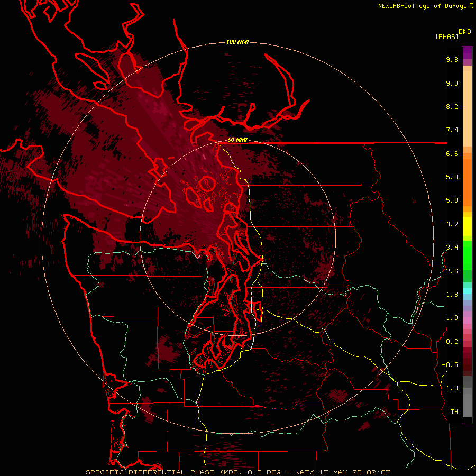Click the TH threshold label on the scale
The height and width of the screenshot is (476, 476).
tap(454, 412)
